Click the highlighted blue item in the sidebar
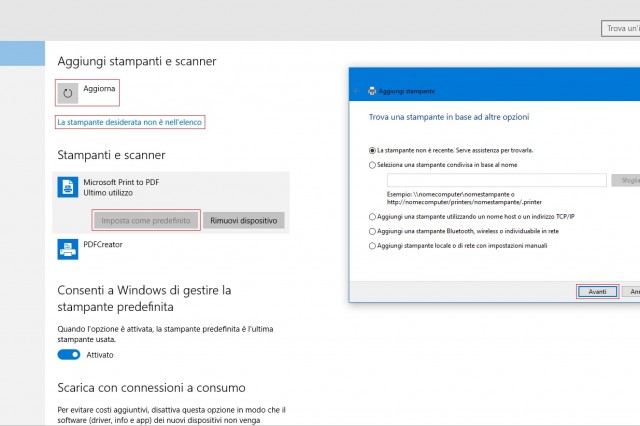The image size is (640, 426). (22, 53)
